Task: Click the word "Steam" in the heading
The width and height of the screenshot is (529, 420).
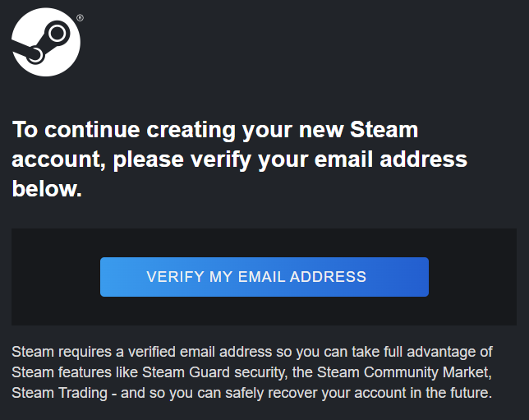Action: click(384, 130)
